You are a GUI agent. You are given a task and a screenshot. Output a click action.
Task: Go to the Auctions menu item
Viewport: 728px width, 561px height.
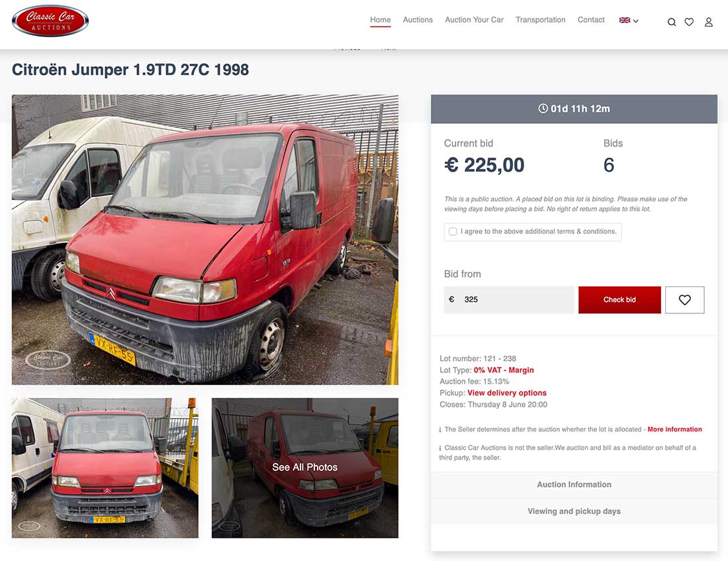click(418, 20)
